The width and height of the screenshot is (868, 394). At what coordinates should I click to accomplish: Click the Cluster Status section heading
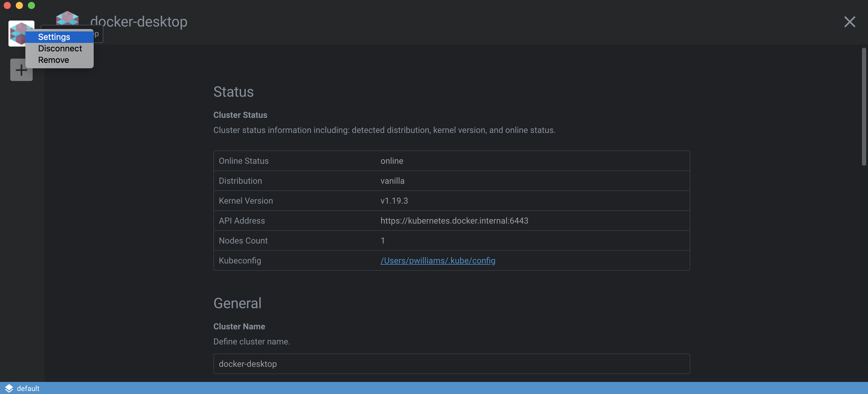click(240, 115)
